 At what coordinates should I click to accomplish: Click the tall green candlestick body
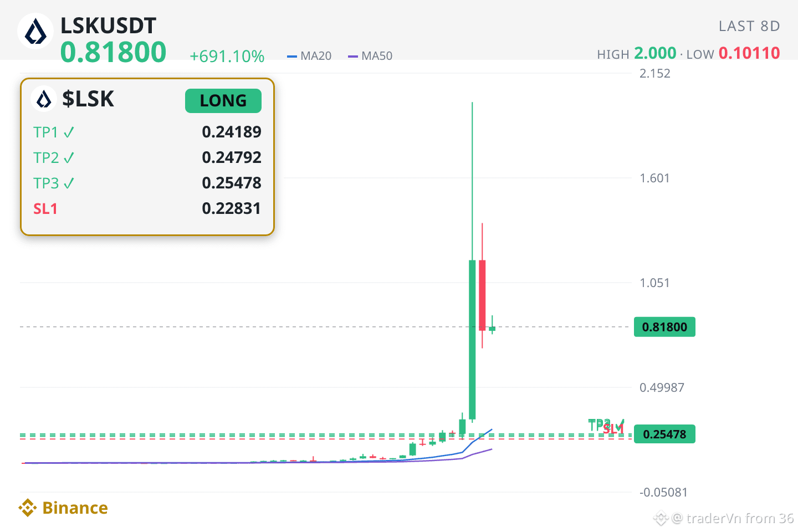tap(472, 339)
